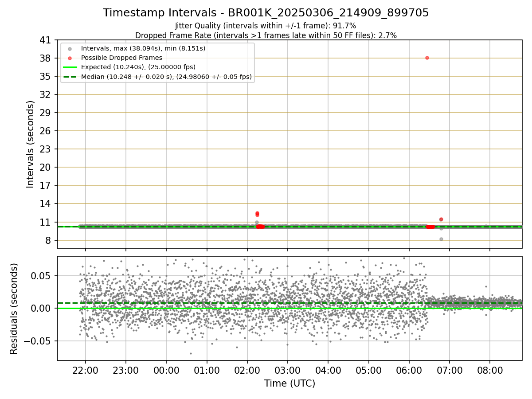
Task: Click the x-axis tick label "01:00"
Action: pyautogui.click(x=207, y=371)
